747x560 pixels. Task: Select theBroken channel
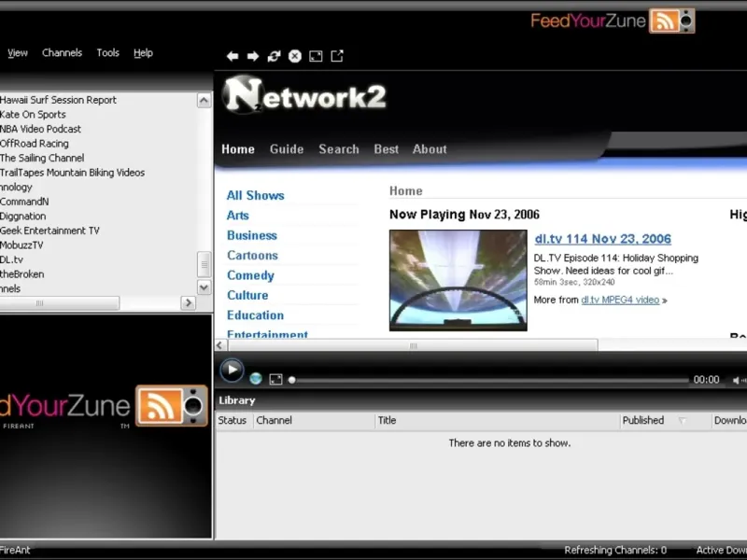click(21, 274)
